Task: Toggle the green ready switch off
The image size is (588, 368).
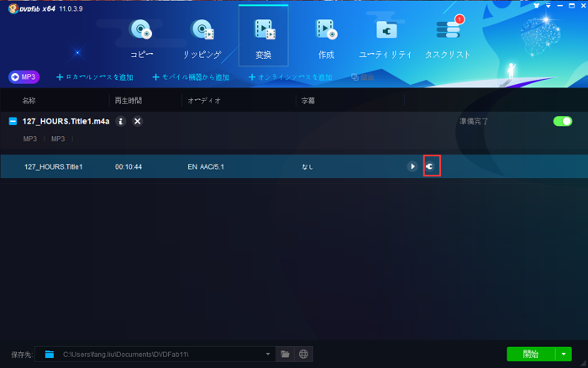Action: click(563, 121)
